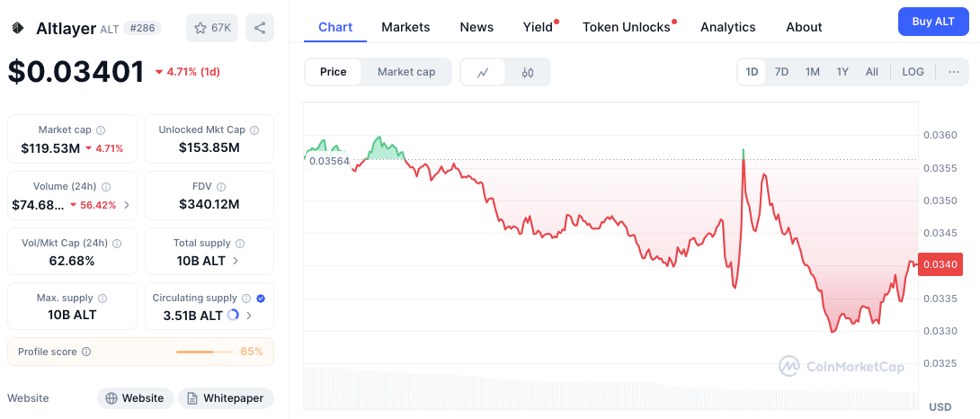Image resolution: width=980 pixels, height=419 pixels.
Task: Click the circulating supply verified badge
Action: tap(261, 299)
